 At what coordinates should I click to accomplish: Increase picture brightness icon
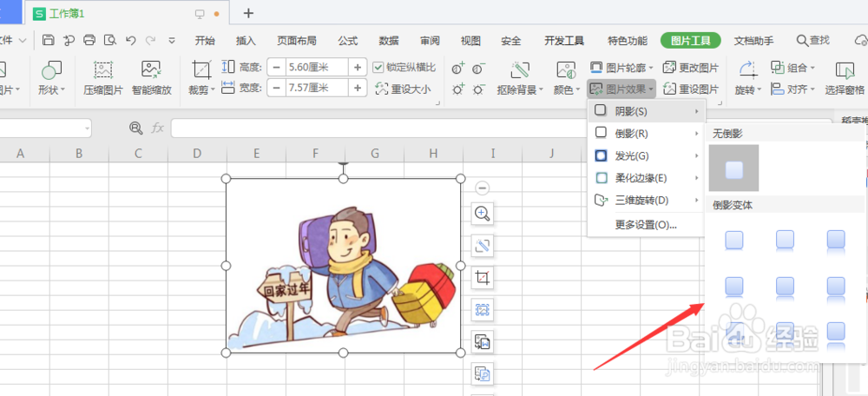point(458,89)
